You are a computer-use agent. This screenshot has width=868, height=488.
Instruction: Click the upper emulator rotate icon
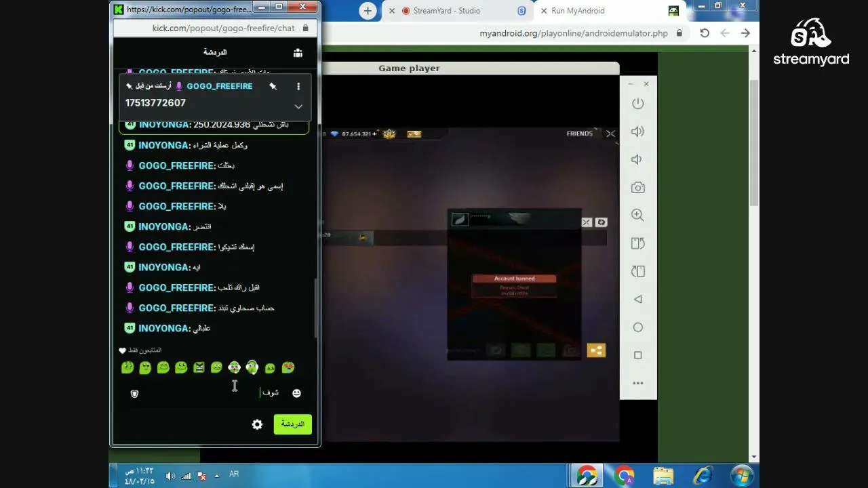pos(637,243)
